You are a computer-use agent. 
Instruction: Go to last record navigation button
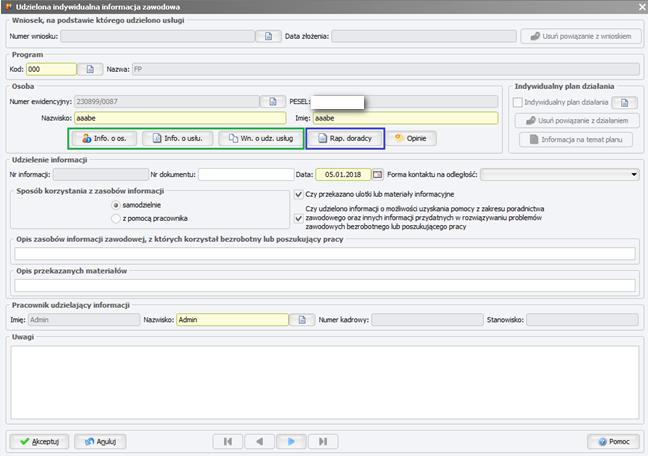(323, 442)
